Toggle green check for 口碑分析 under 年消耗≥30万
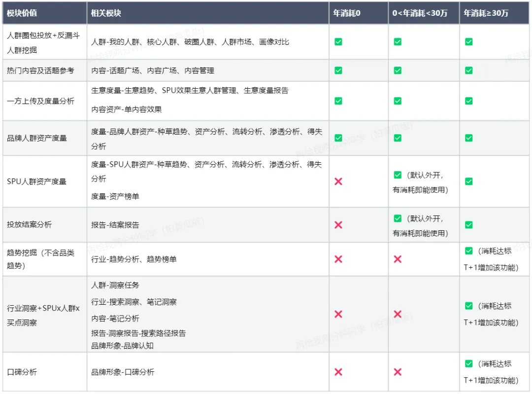This screenshot has width=532, height=394. (468, 363)
